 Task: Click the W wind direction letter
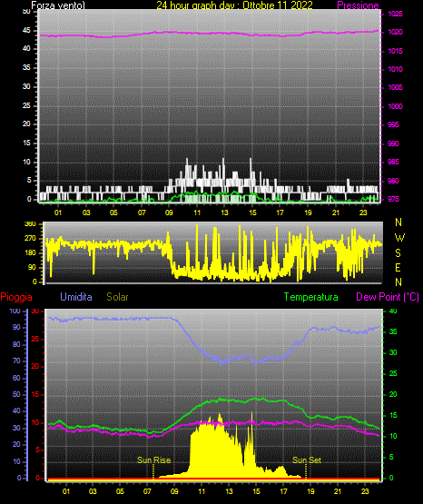pyautogui.click(x=399, y=238)
